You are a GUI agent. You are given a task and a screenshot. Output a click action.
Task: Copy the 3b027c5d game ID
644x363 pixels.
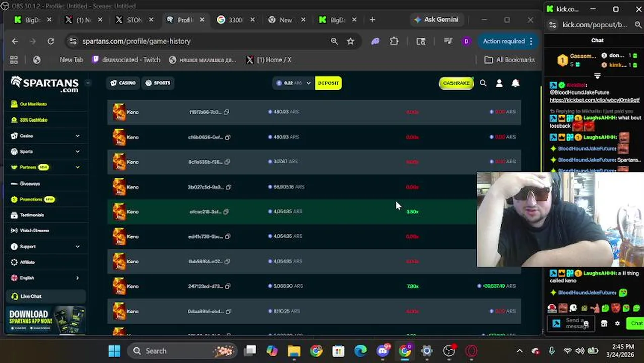point(228,187)
